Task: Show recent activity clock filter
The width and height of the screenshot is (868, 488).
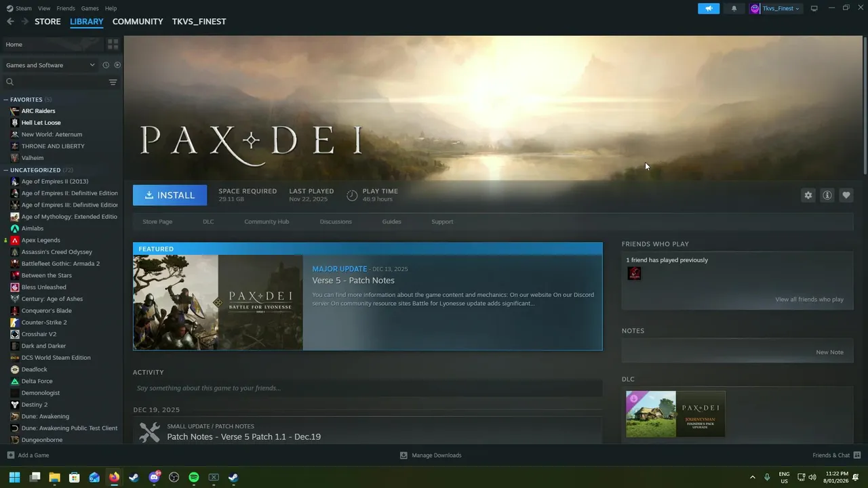Action: (x=106, y=65)
